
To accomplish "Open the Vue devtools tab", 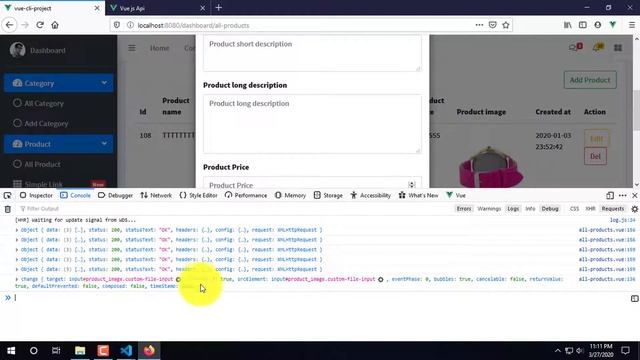I will click(456, 196).
